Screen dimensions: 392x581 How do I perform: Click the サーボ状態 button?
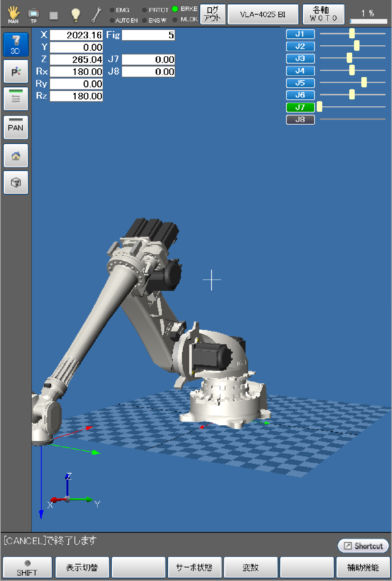pos(194,567)
